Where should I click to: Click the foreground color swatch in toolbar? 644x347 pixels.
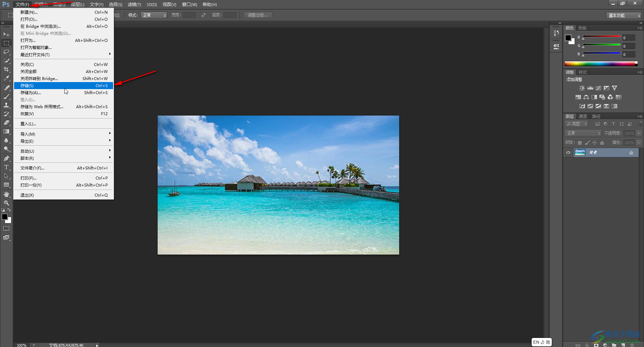point(5,217)
